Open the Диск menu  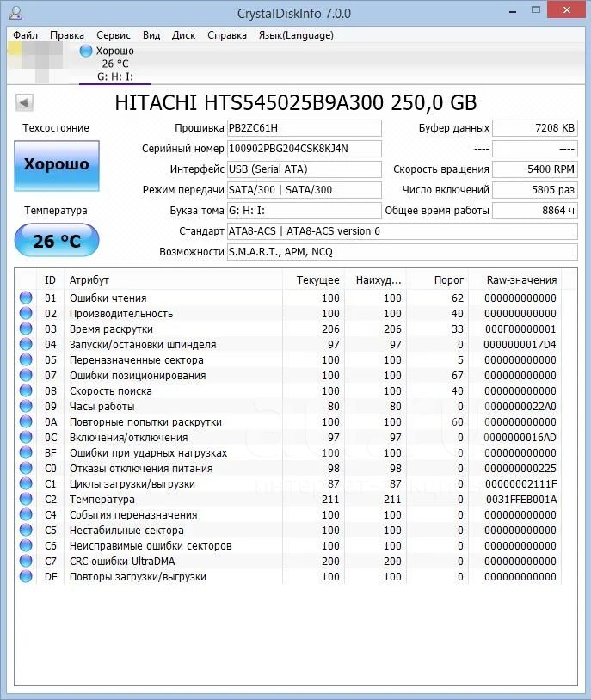[x=183, y=35]
